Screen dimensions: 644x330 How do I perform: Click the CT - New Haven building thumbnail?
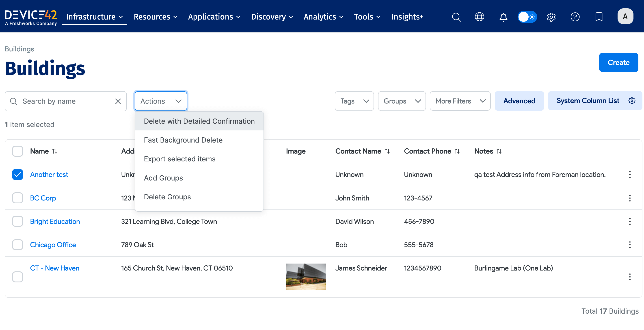point(305,277)
